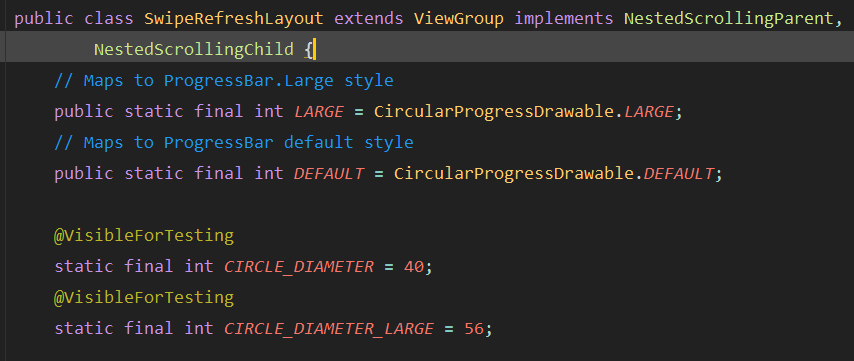Click the ViewGroup superclass reference
This screenshot has height=361, width=854.
(459, 19)
